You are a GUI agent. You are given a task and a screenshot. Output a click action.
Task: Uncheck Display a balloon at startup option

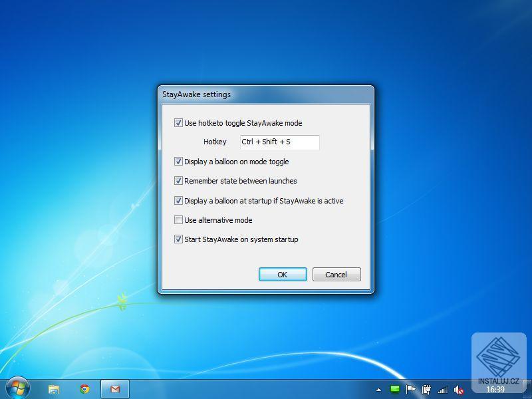point(178,201)
